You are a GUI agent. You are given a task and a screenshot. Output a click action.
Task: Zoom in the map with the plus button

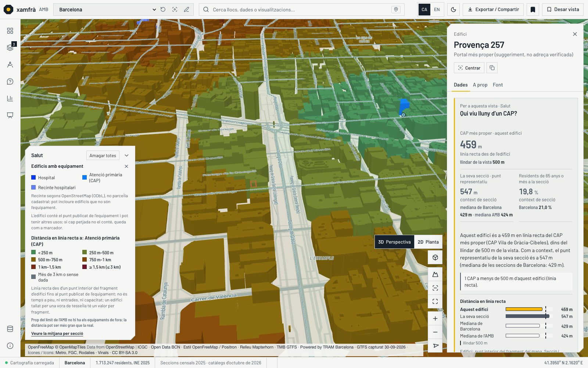point(435,319)
